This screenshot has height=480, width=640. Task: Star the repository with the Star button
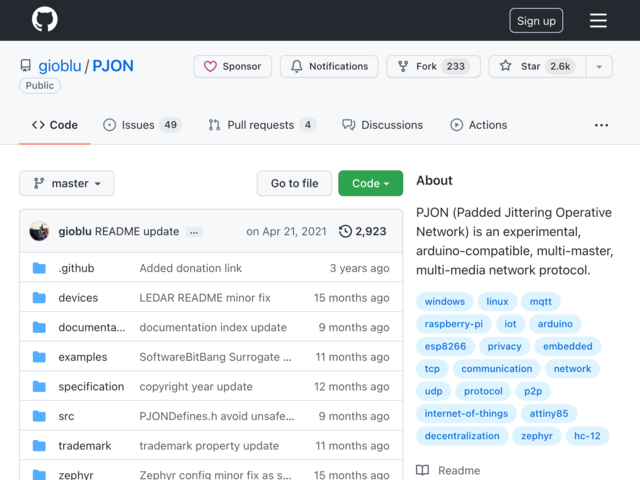[538, 66]
